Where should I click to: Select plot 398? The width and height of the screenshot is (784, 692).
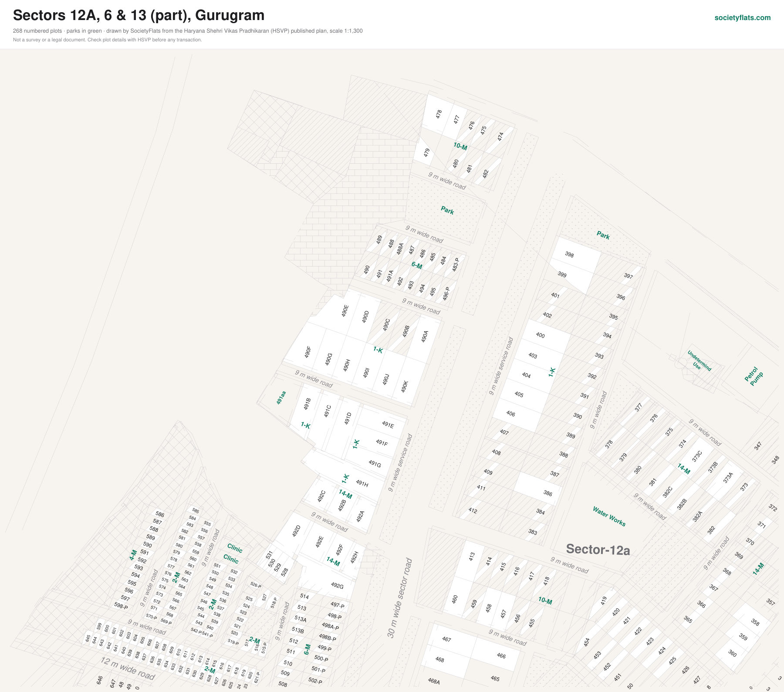tap(569, 254)
